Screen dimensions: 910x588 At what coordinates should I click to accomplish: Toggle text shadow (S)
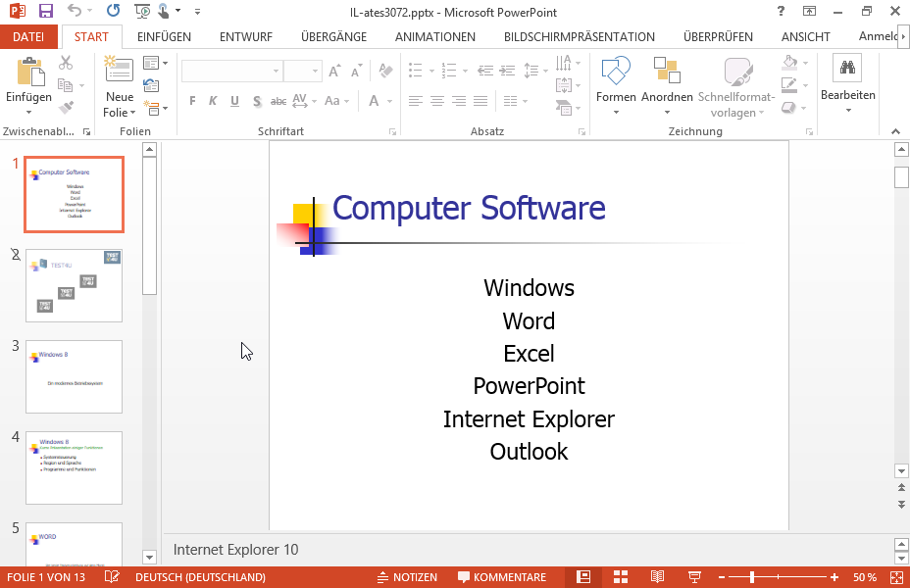[257, 101]
